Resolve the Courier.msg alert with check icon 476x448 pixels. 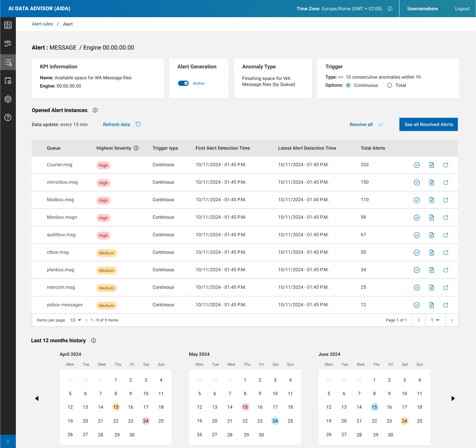[417, 165]
